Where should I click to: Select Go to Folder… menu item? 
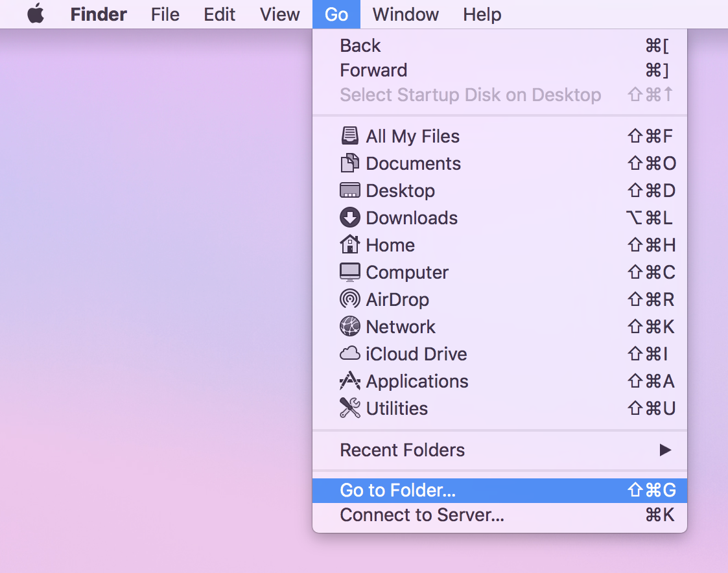[x=500, y=490]
